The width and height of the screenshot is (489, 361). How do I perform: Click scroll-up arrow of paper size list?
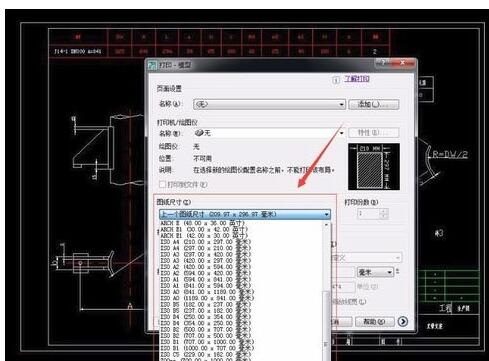[x=326, y=225]
